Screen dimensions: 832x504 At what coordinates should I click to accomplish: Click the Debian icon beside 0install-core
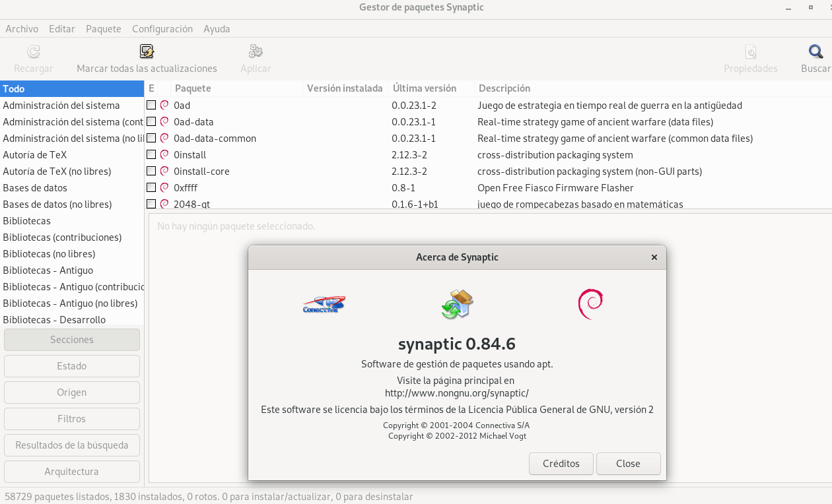click(x=164, y=172)
